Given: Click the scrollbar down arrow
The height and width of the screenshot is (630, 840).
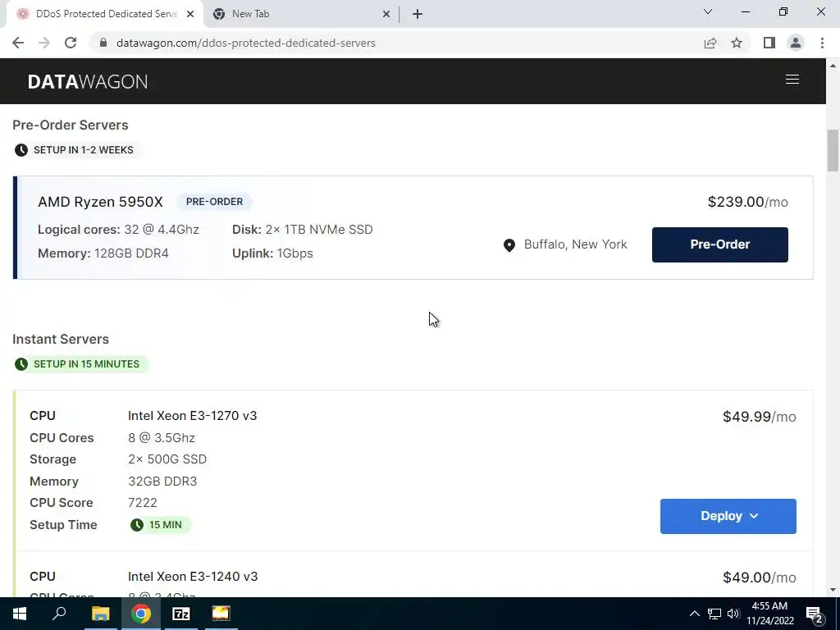Looking at the screenshot, I should (x=833, y=590).
